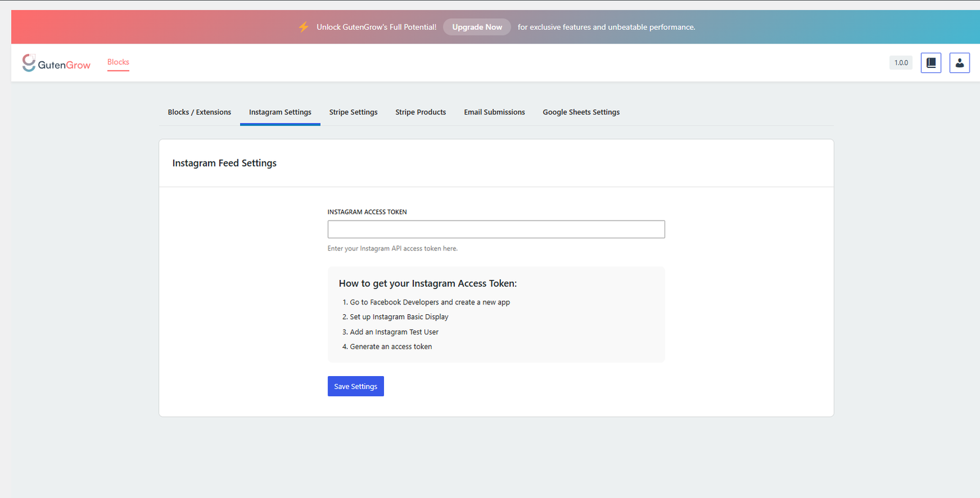Click the Instagram Feed Settings heading
The width and height of the screenshot is (980, 498).
click(224, 163)
